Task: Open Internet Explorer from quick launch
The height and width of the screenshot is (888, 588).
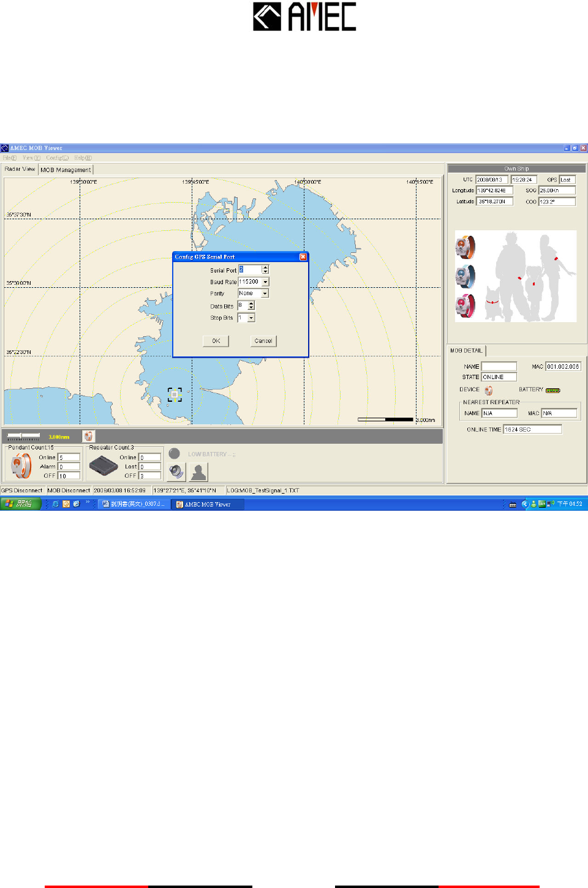Action: [x=56, y=504]
